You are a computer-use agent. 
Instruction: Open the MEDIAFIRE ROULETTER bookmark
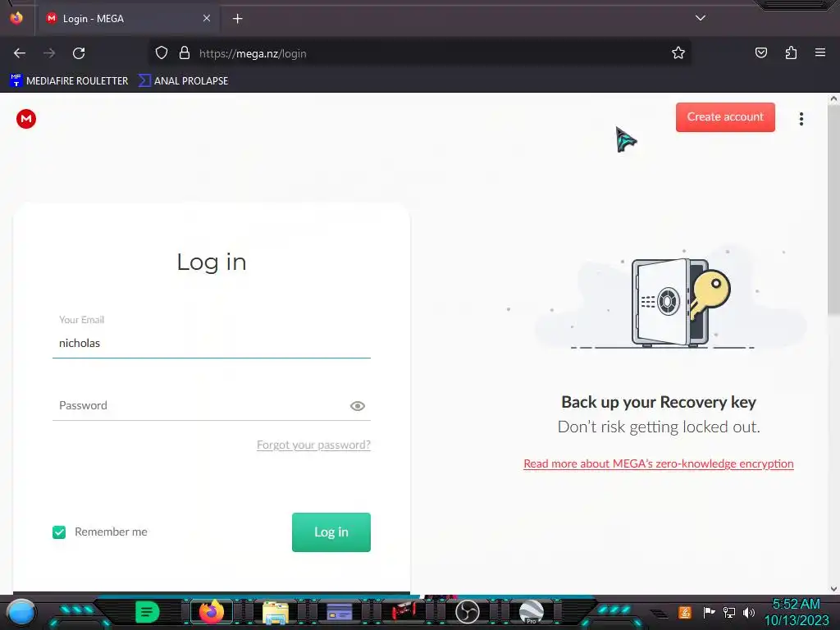(x=69, y=81)
